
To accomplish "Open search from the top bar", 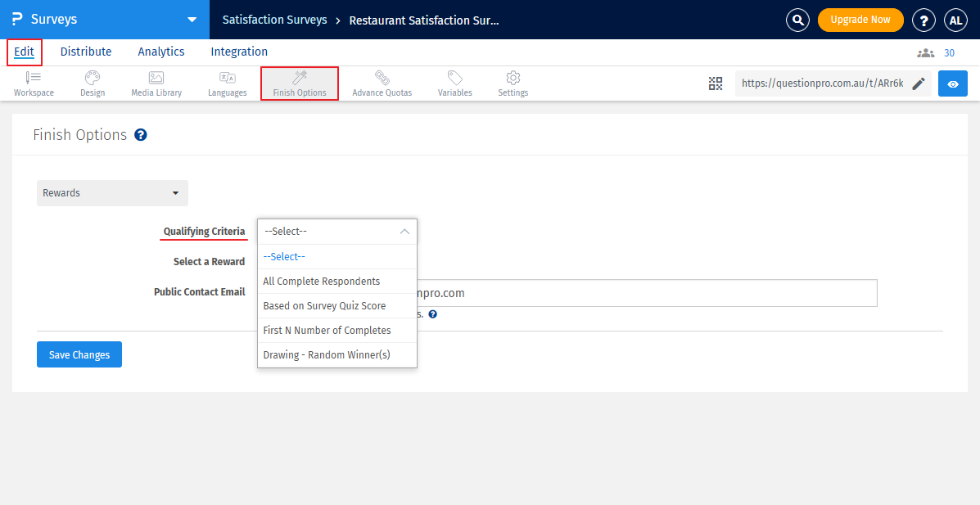I will [797, 20].
